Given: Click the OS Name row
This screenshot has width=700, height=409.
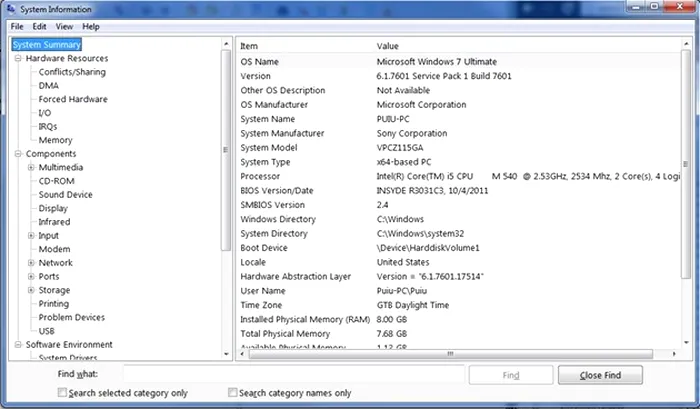Looking at the screenshot, I should coord(458,62).
